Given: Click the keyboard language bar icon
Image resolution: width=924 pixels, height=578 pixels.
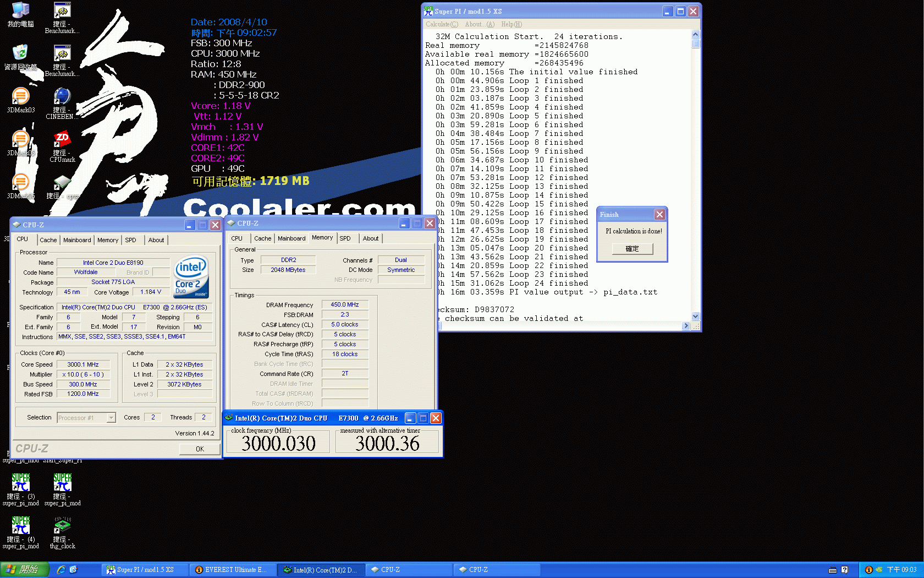Looking at the screenshot, I should pyautogui.click(x=833, y=570).
